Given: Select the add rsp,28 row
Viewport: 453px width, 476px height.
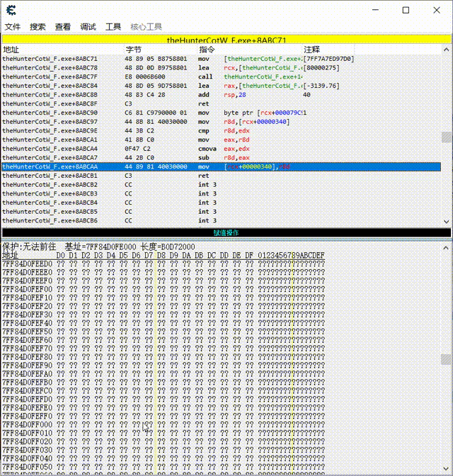Looking at the screenshot, I should (x=221, y=95).
